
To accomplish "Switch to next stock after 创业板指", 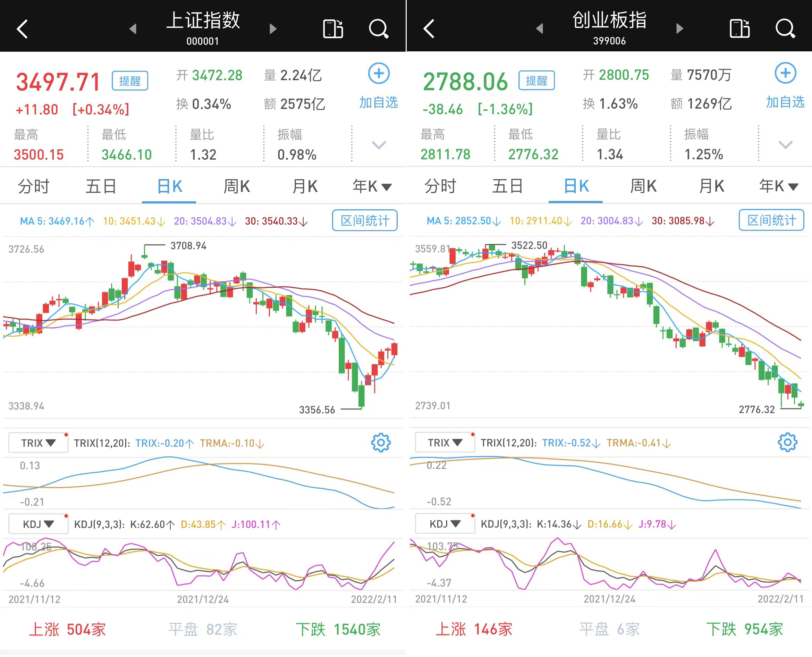I will (679, 29).
